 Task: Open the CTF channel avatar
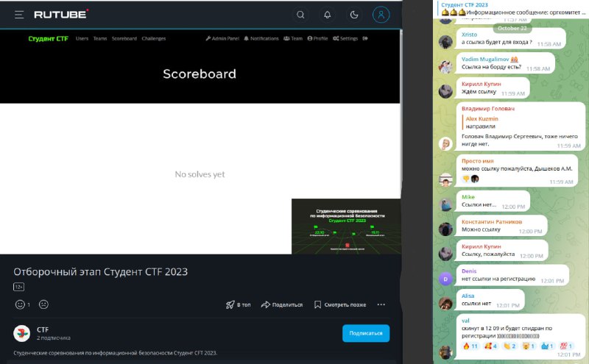coord(22,333)
